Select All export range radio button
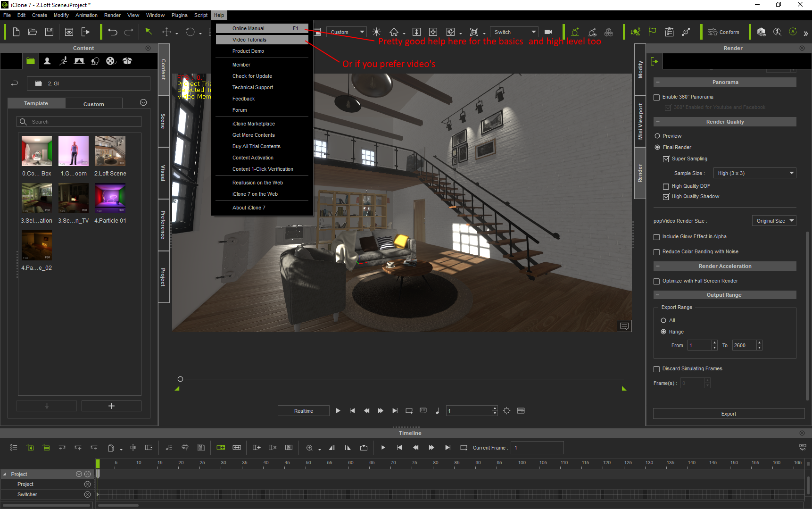This screenshot has width=812, height=509. tap(663, 320)
